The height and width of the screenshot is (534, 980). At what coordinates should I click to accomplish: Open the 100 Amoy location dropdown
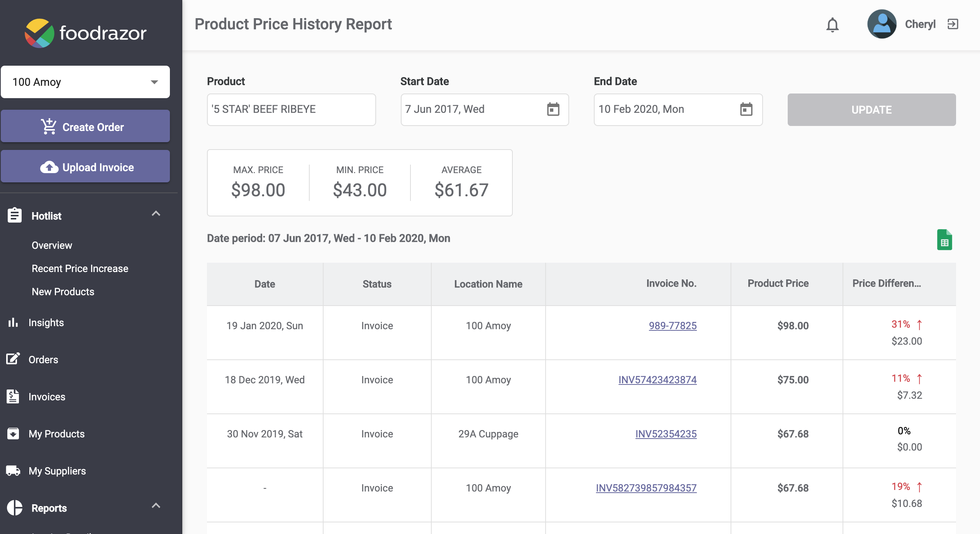85,82
